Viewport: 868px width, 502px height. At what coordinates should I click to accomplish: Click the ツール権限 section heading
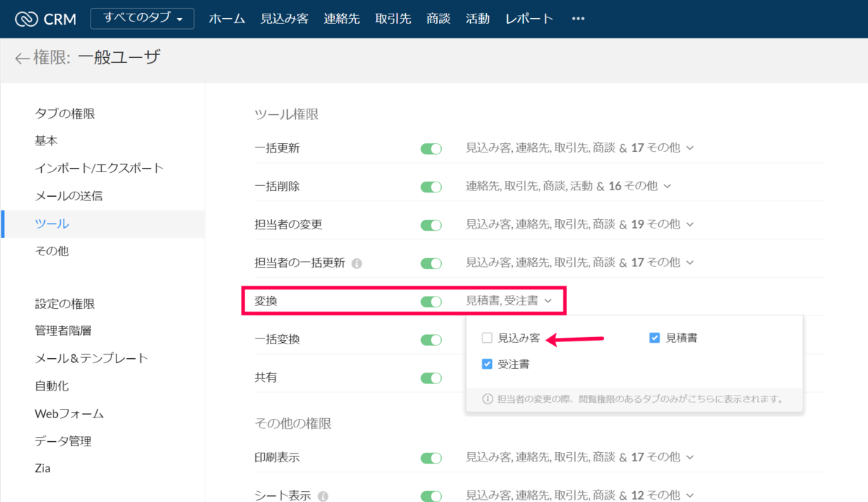(x=286, y=114)
